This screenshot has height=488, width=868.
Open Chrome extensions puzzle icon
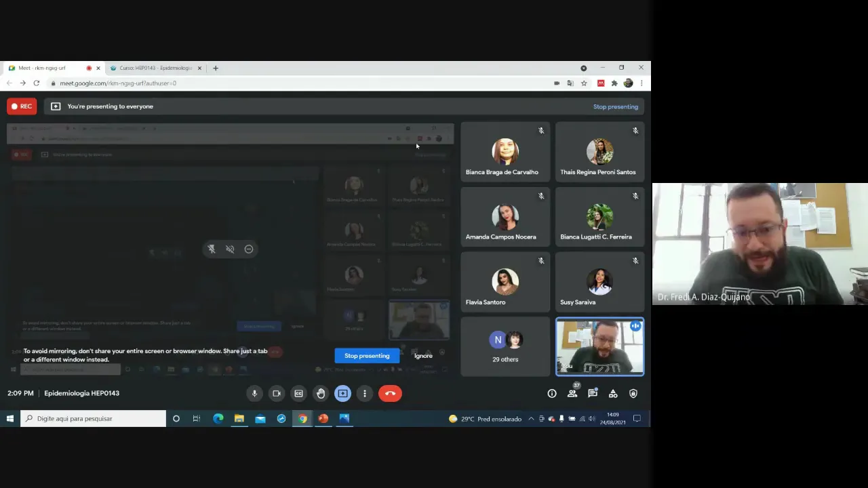click(614, 83)
